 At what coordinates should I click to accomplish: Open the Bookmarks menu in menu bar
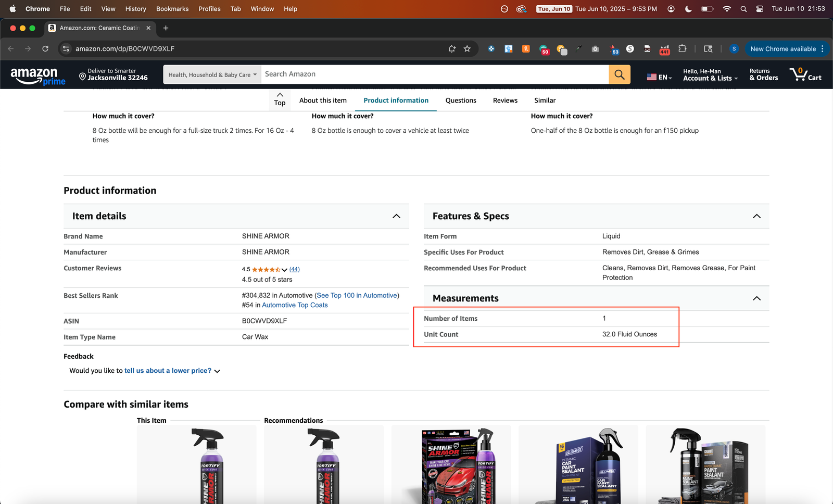(x=172, y=9)
